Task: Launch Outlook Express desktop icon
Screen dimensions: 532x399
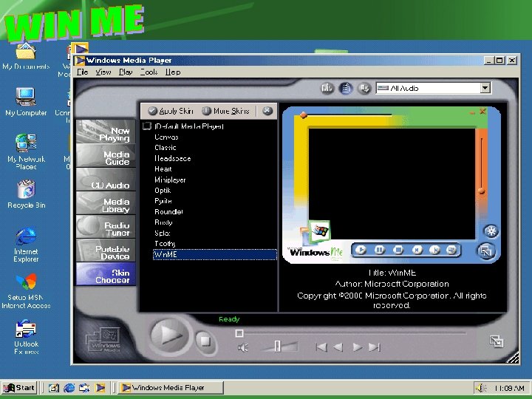Action: click(x=26, y=338)
